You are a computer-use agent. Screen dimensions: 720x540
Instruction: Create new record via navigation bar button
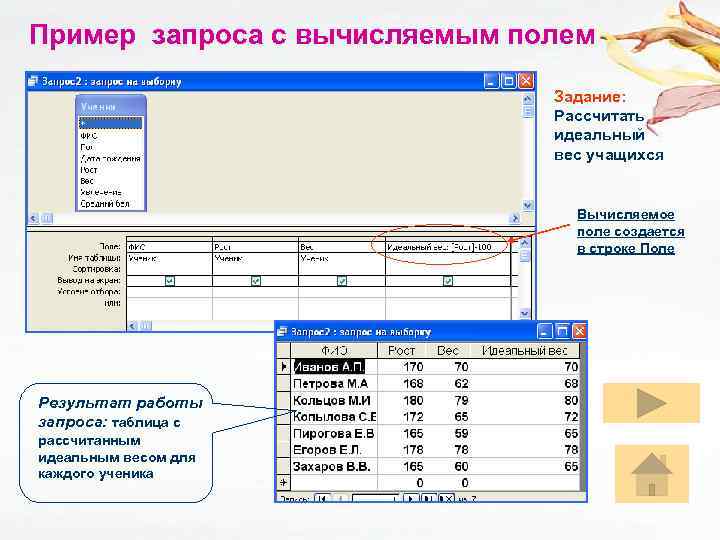click(446, 498)
